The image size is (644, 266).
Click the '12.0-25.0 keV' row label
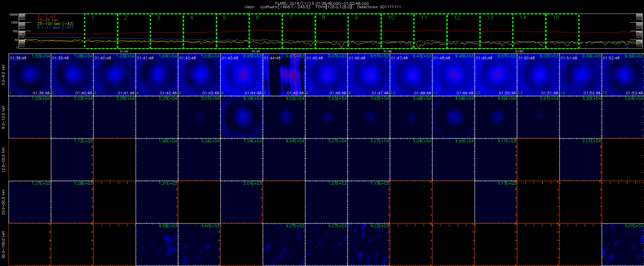coord(3,160)
